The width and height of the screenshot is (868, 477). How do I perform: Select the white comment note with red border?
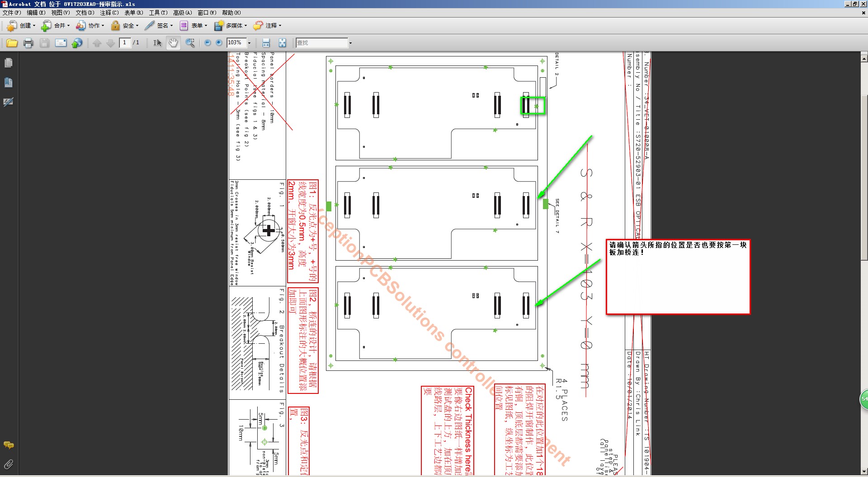pos(678,277)
